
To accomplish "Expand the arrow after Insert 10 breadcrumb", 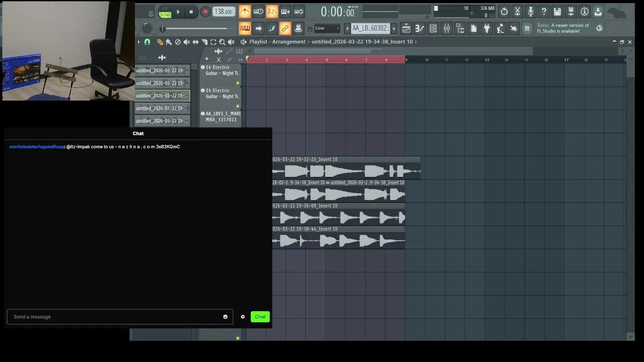I will point(416,42).
